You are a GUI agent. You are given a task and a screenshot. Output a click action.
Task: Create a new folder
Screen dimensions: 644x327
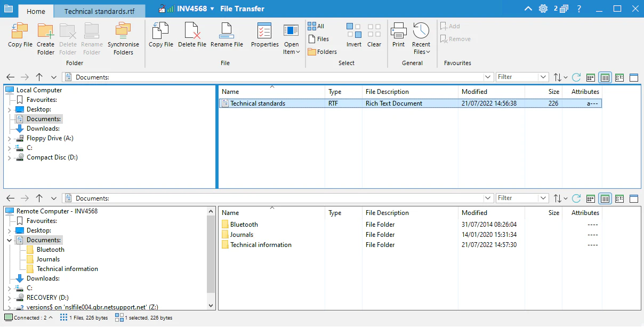pyautogui.click(x=45, y=37)
